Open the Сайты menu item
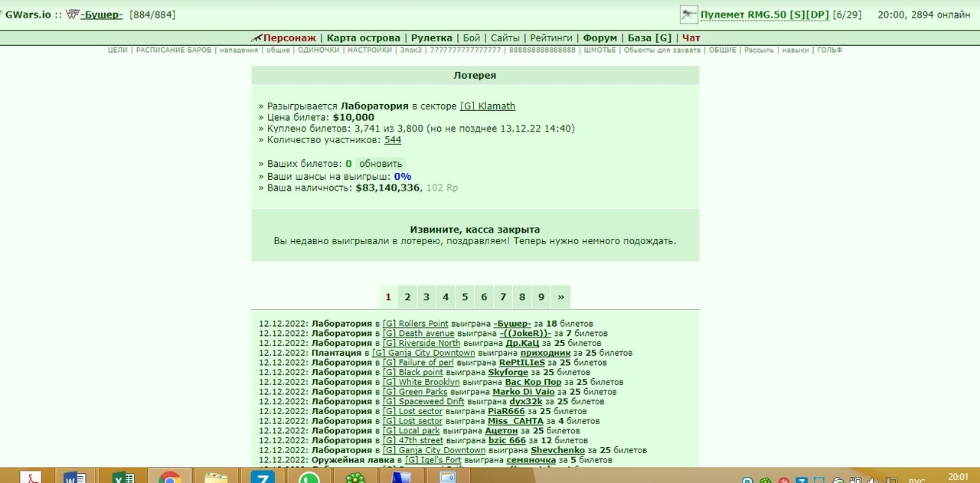 point(505,38)
